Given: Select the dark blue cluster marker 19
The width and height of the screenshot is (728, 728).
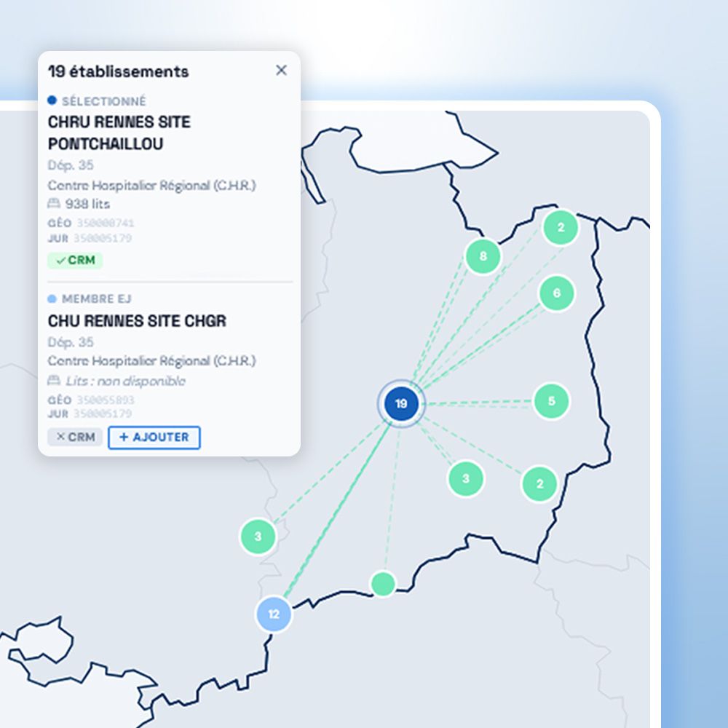Looking at the screenshot, I should pos(401,403).
